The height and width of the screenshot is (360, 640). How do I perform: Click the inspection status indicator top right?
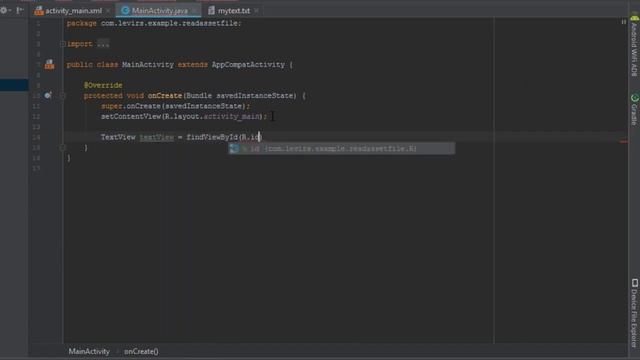pyautogui.click(x=624, y=22)
